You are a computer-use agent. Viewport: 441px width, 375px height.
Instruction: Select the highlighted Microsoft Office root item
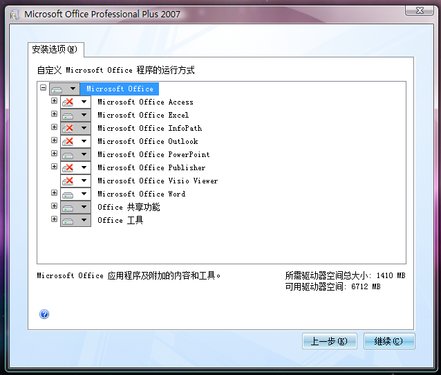click(x=119, y=89)
